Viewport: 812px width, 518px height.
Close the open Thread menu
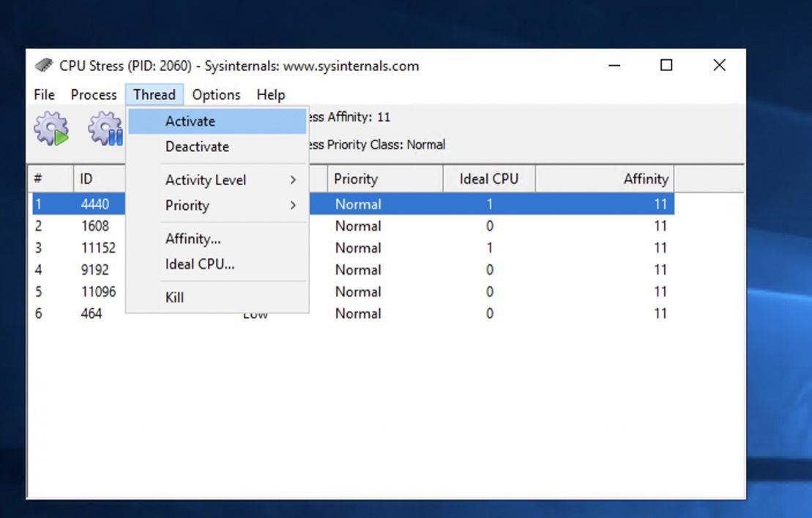pos(154,94)
